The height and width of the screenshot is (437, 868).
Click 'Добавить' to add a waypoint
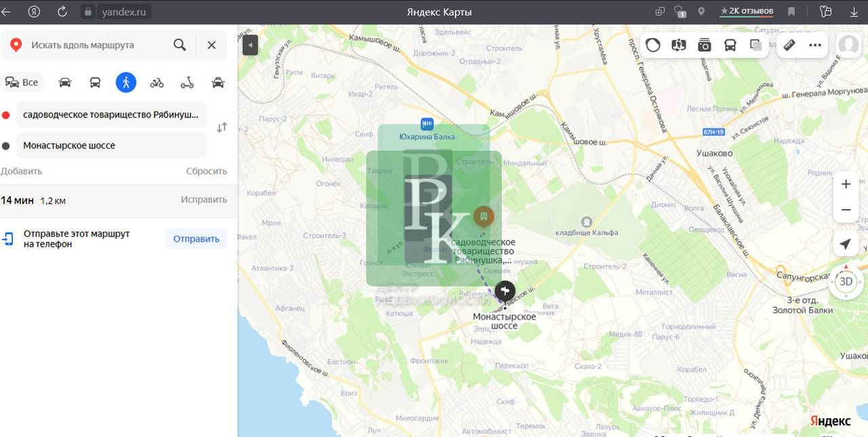(21, 171)
